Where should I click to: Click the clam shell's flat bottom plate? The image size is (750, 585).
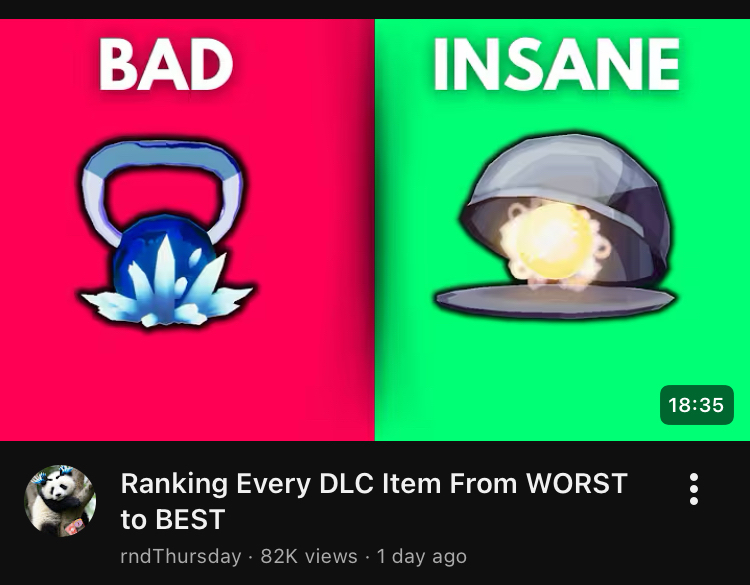tap(555, 300)
